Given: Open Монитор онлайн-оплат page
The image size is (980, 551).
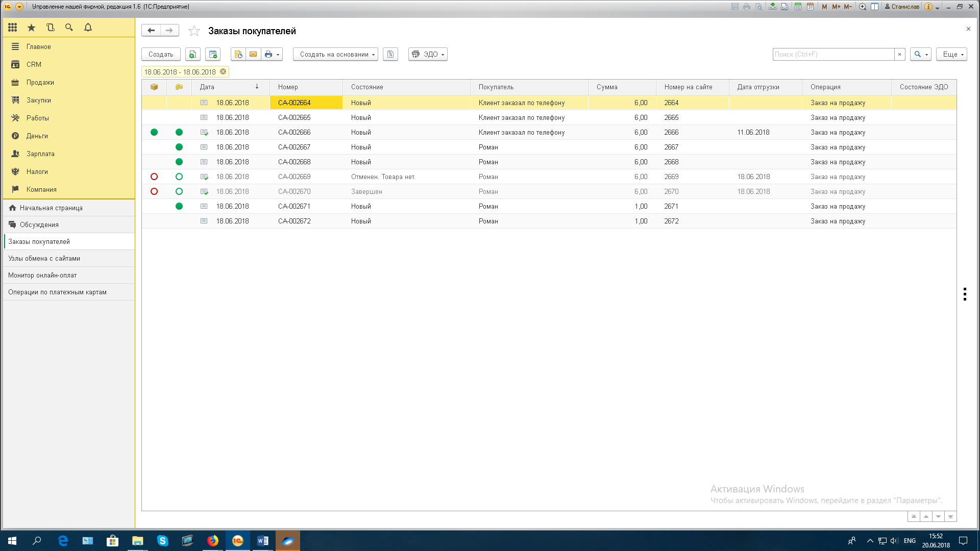Looking at the screenshot, I should 42,275.
